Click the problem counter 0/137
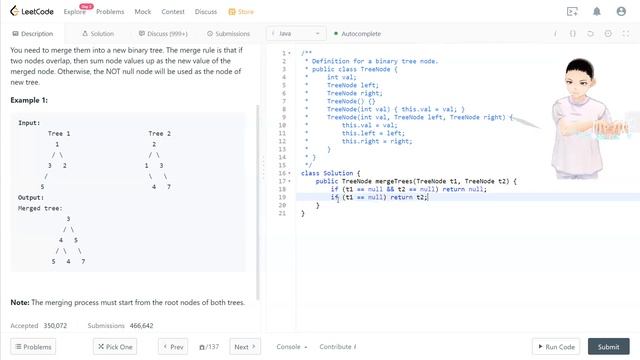Image resolution: width=640 pixels, height=360 pixels. click(209, 347)
